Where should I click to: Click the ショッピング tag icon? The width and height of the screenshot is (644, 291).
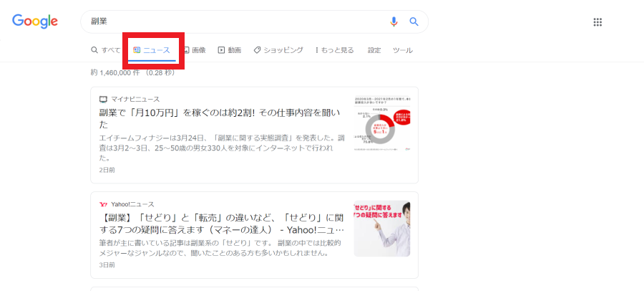(257, 50)
